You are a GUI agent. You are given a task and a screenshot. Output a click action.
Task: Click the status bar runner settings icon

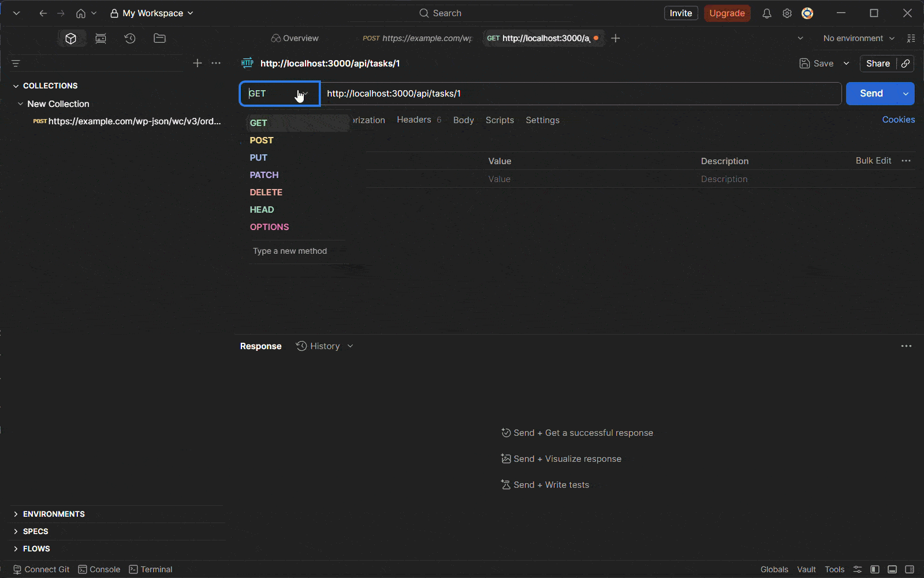coord(858,569)
